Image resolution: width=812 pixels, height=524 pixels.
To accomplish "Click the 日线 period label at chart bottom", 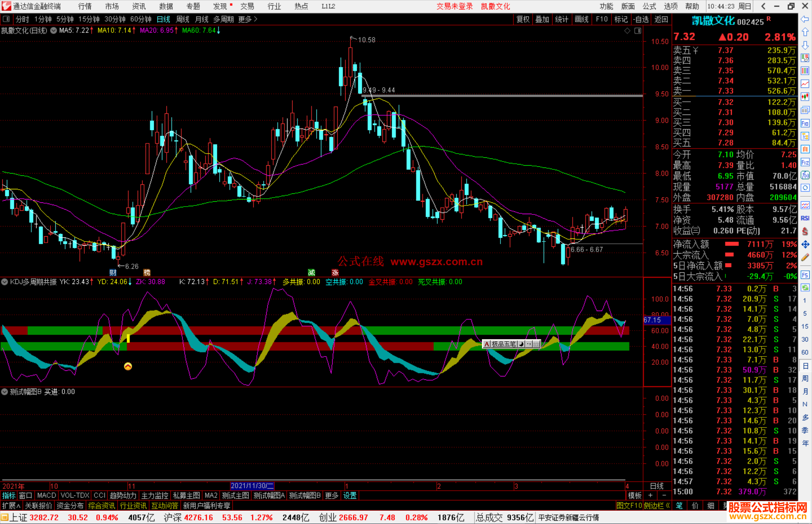I will 657,486.
